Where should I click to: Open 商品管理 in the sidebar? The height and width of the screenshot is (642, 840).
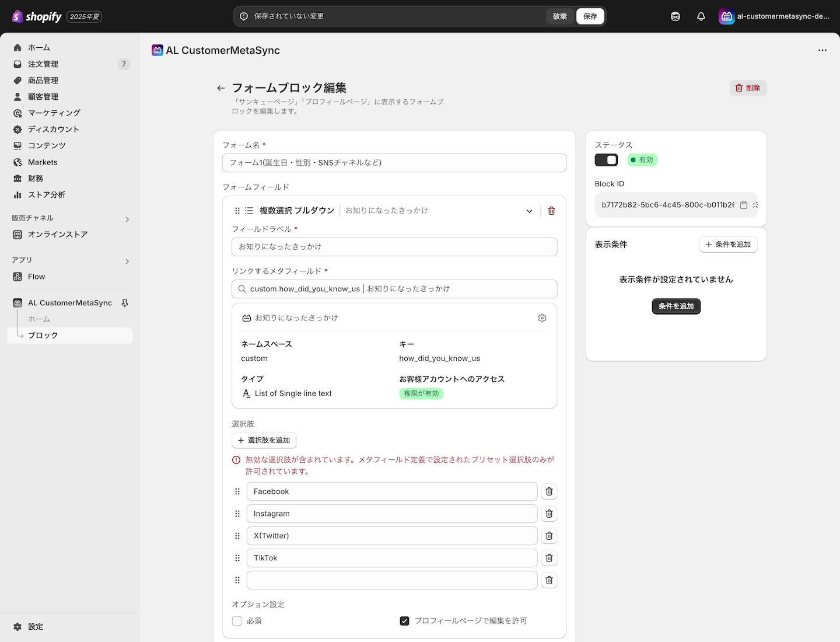pyautogui.click(x=70, y=81)
